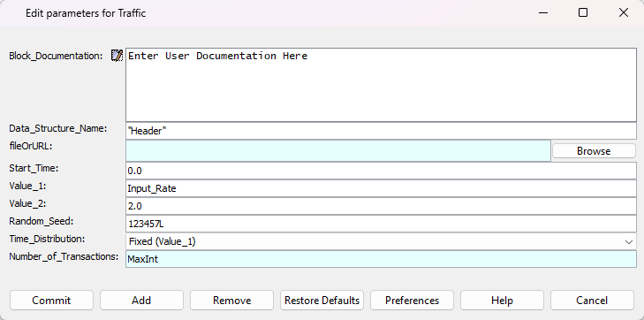
Task: Close the Edit parameters window
Action: pyautogui.click(x=624, y=12)
